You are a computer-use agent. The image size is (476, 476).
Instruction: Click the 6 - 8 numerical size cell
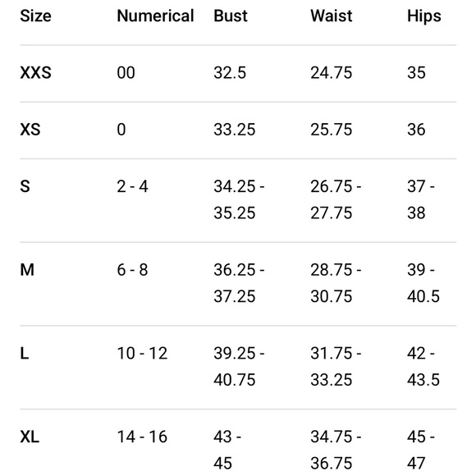[x=133, y=270]
